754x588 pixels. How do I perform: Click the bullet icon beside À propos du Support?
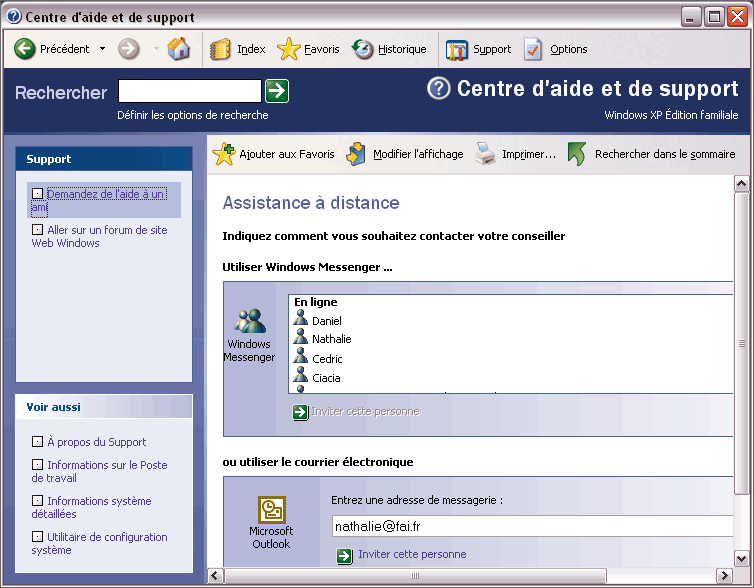[x=38, y=441]
